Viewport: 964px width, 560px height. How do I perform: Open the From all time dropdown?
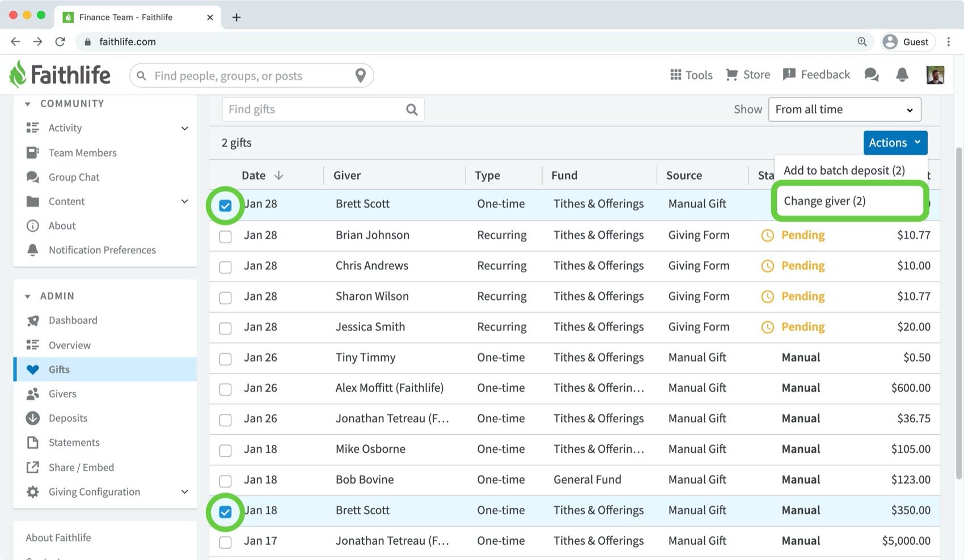click(x=844, y=109)
